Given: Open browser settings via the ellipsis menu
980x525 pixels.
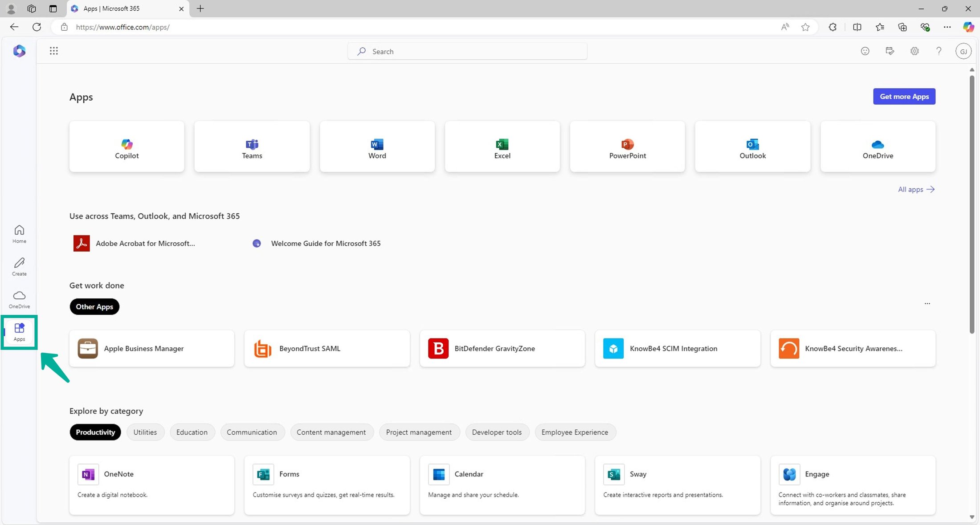Looking at the screenshot, I should (x=947, y=27).
